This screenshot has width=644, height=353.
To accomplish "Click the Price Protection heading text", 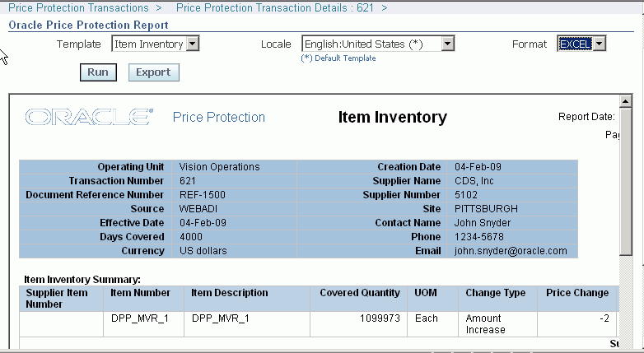I will pos(219,118).
